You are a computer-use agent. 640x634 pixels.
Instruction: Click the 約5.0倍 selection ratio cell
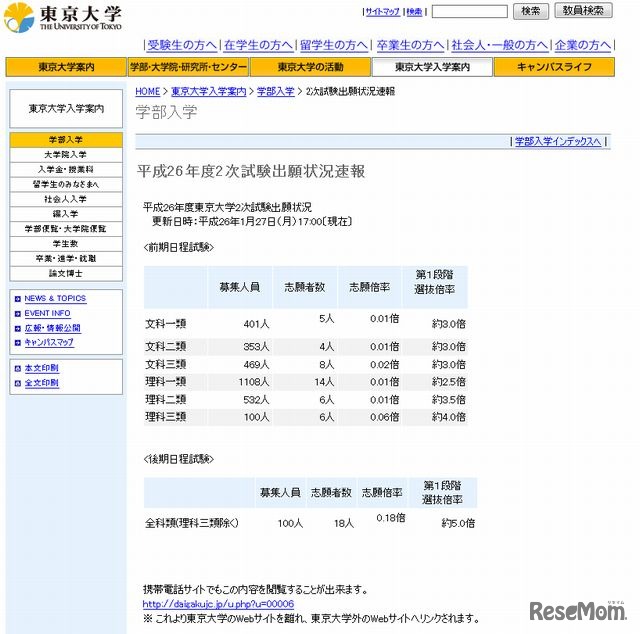tap(458, 523)
